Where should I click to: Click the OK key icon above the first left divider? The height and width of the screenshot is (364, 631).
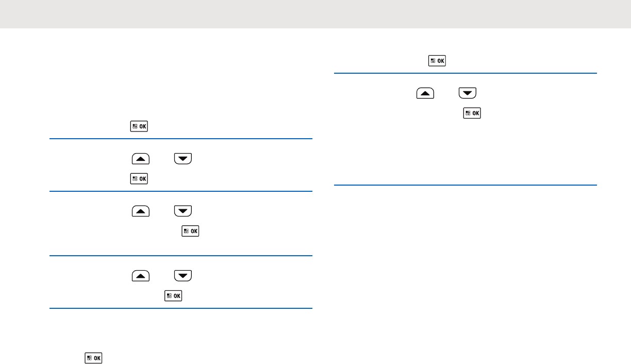[x=139, y=127]
